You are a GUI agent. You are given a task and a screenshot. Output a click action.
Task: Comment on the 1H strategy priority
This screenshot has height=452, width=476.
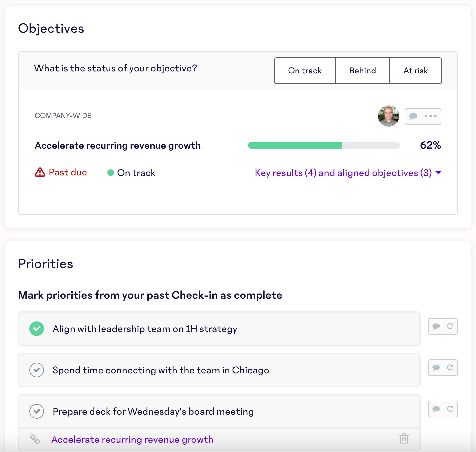[436, 326]
